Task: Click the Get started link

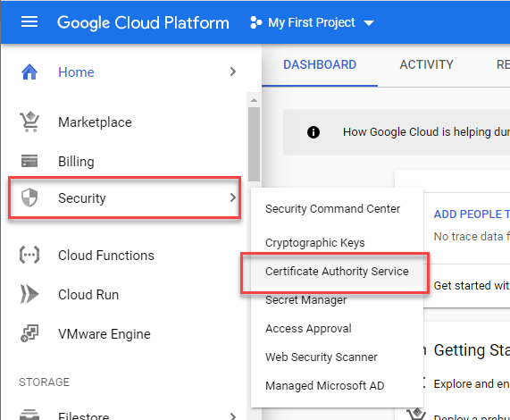Action: click(472, 286)
